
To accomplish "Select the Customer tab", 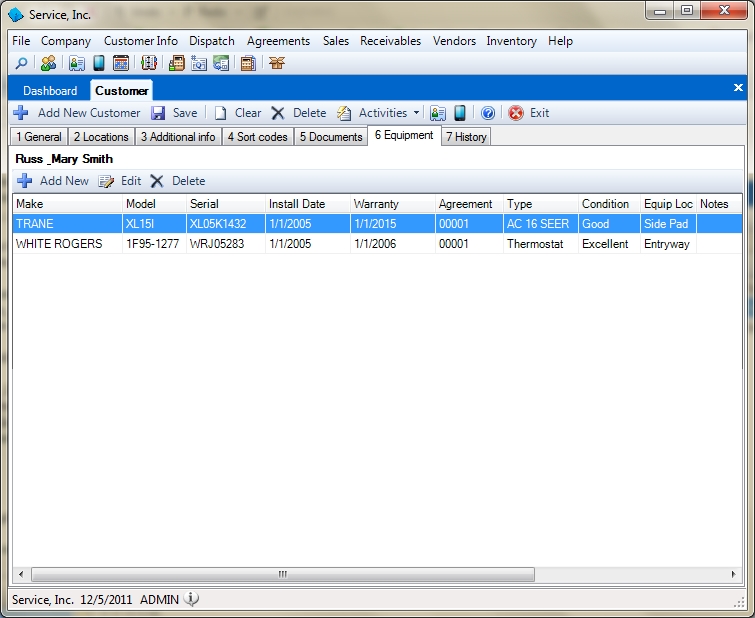I will click(122, 91).
